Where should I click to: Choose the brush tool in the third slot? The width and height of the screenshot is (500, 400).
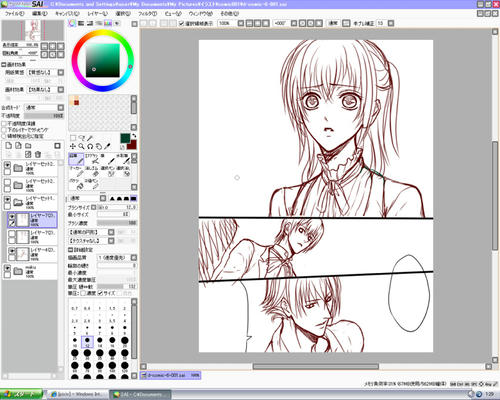107,159
